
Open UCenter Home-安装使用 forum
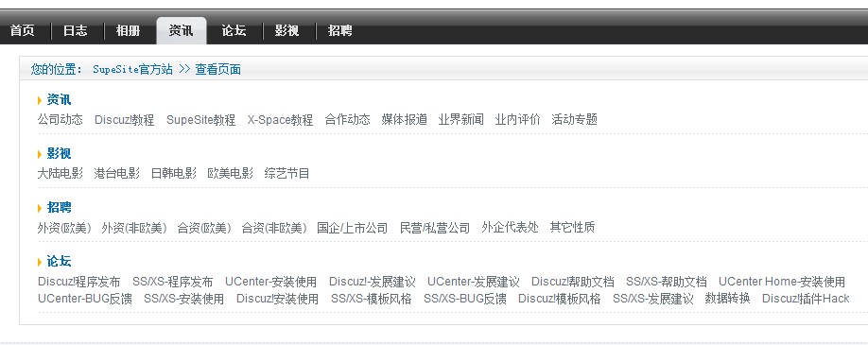click(x=782, y=282)
